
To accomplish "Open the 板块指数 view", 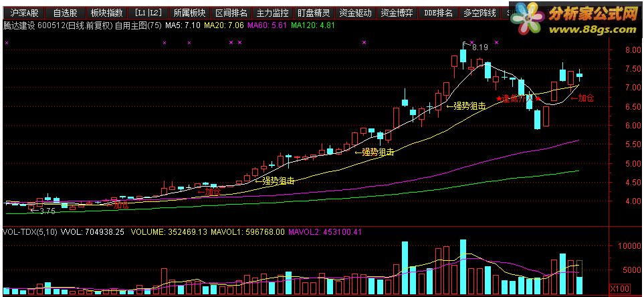I will [x=106, y=13].
